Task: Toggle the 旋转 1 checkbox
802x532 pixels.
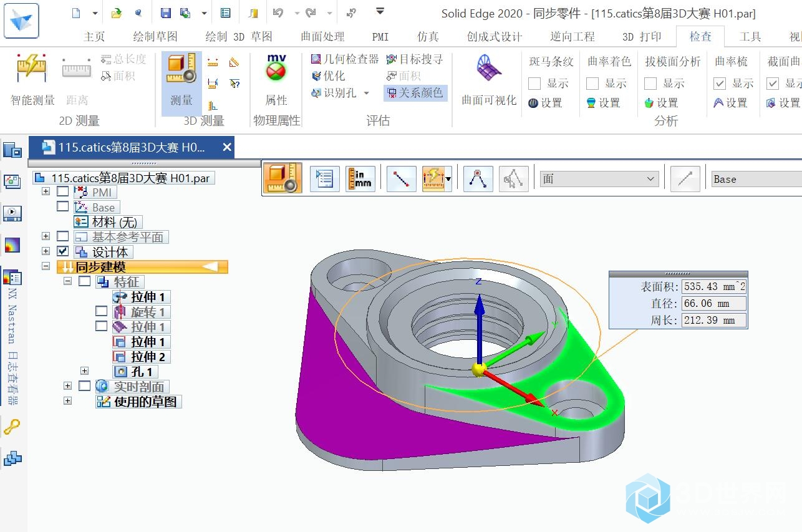Action: tap(102, 311)
